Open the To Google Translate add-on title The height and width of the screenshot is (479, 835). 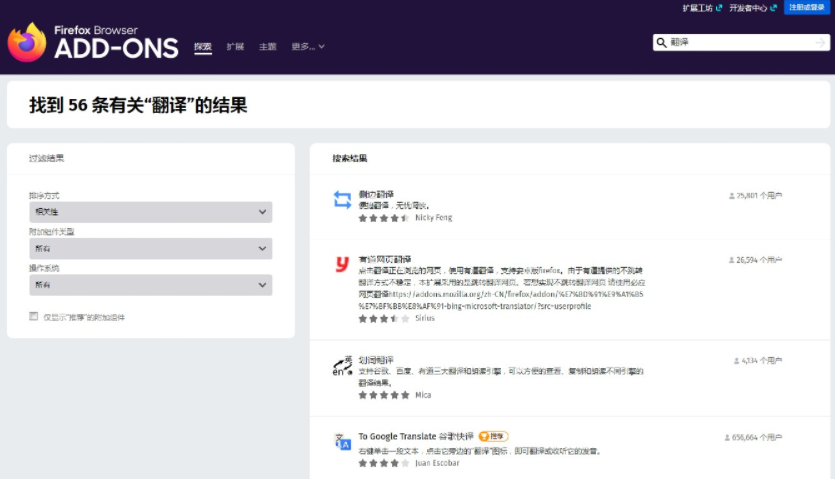click(x=416, y=436)
